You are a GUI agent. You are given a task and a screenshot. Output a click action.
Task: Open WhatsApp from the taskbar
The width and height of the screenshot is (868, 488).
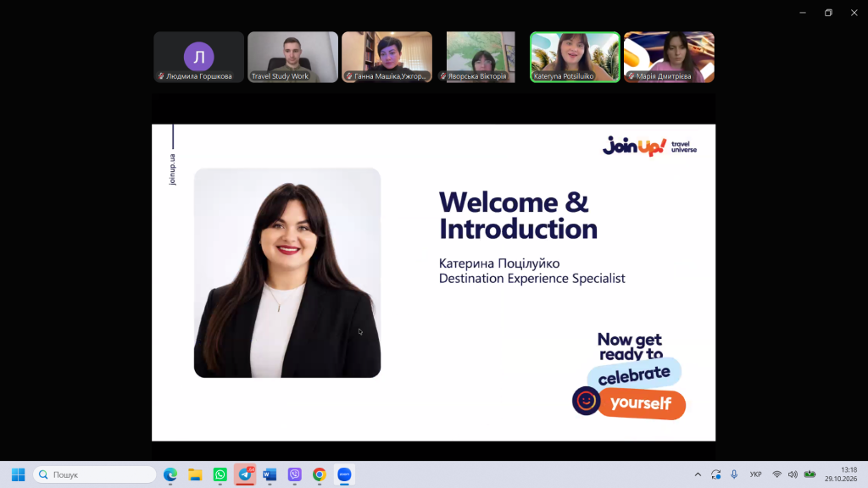pyautogui.click(x=220, y=474)
